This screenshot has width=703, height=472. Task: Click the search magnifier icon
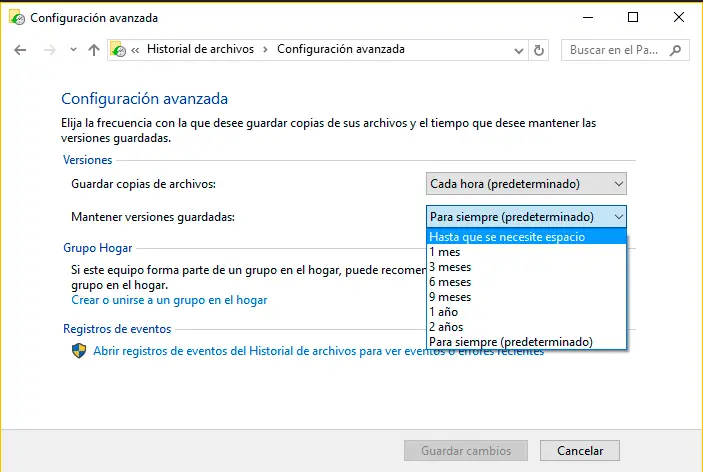coord(677,50)
